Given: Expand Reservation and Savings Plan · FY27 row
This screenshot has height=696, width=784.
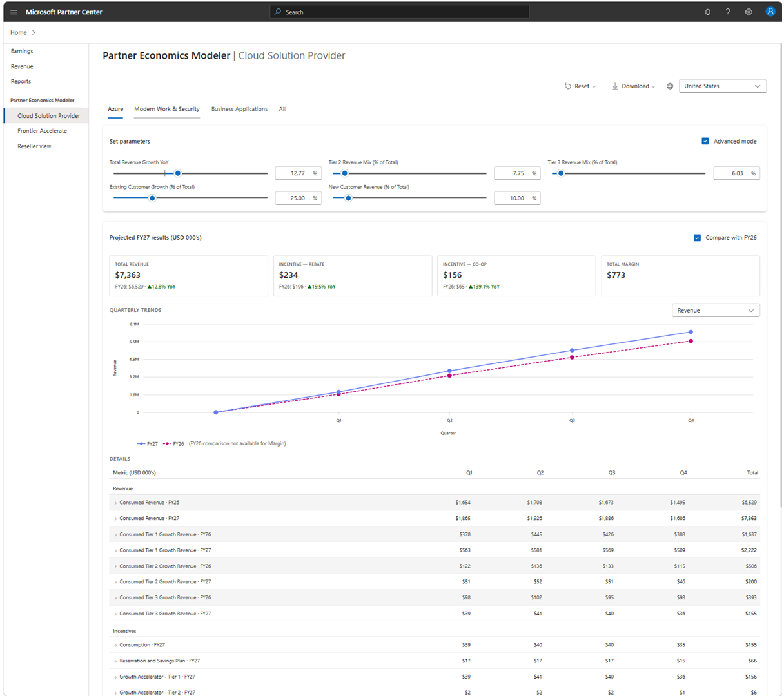Looking at the screenshot, I should (x=115, y=661).
